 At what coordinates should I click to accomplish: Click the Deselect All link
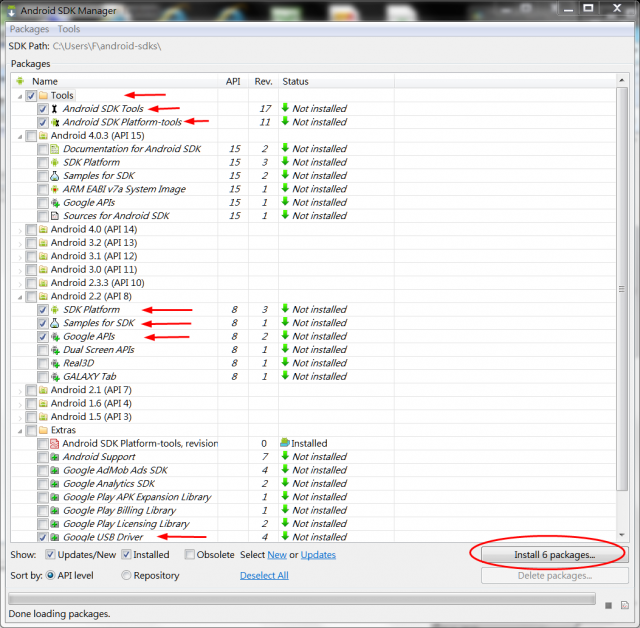tap(264, 575)
